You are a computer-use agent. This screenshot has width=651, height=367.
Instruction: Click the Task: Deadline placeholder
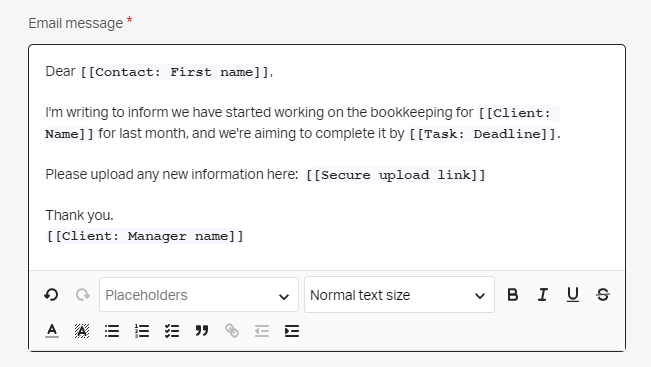point(482,134)
